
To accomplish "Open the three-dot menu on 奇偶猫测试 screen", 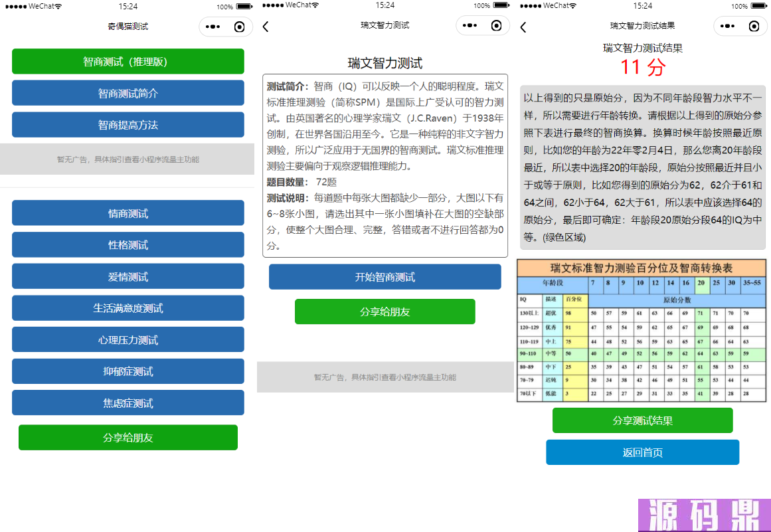I will [x=213, y=27].
